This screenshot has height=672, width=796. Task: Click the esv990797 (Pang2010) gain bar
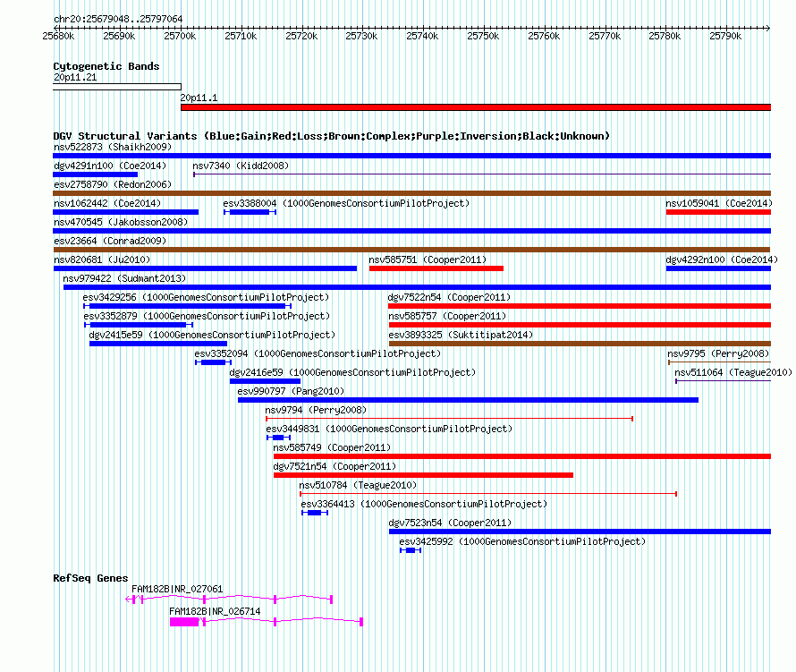tap(468, 400)
